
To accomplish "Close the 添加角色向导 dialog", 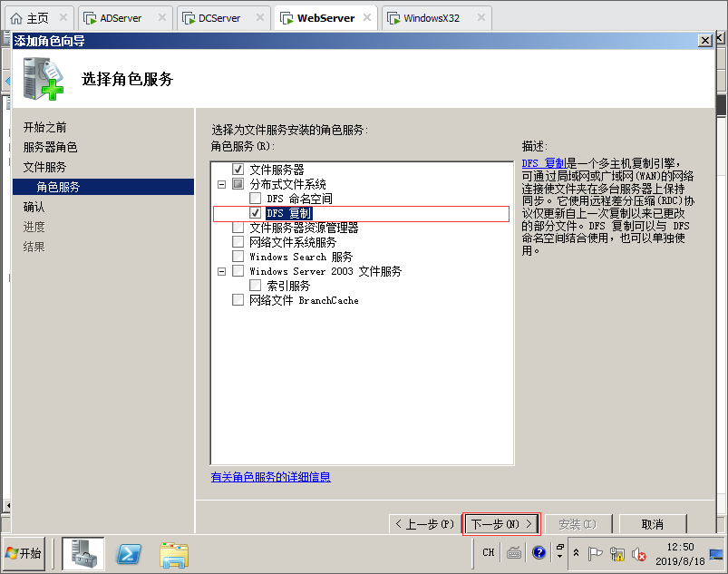I will (705, 41).
